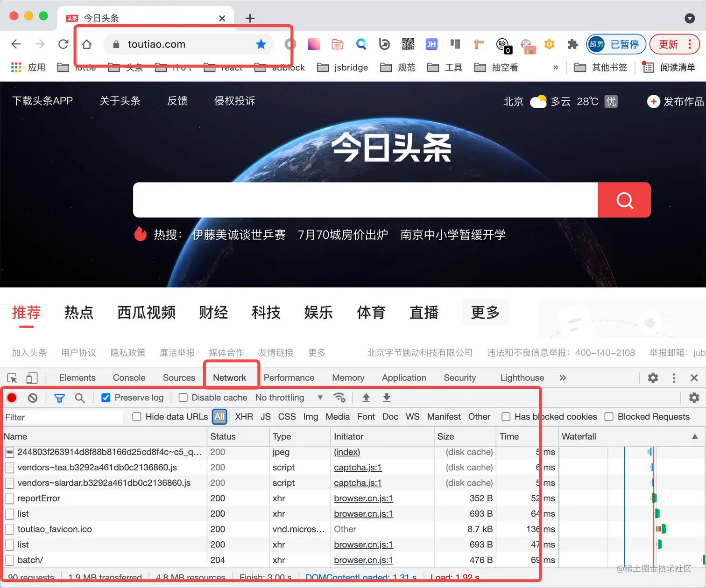
Task: Switch to the Console tab
Action: (x=129, y=378)
